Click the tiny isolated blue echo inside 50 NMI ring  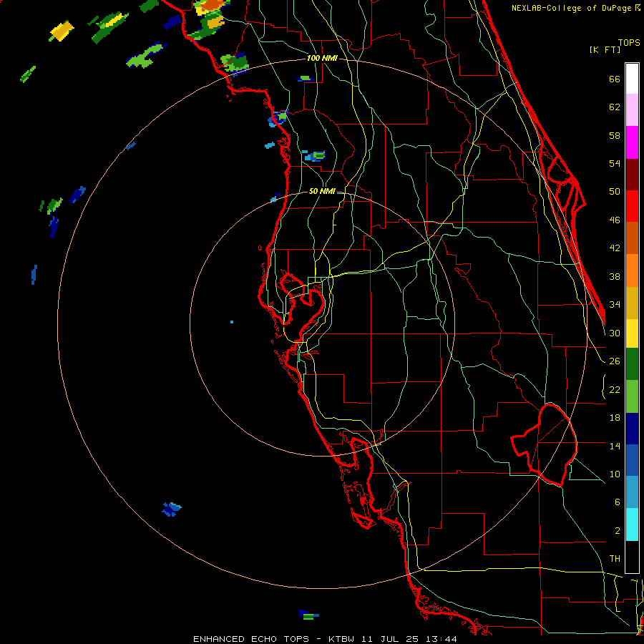point(232,322)
